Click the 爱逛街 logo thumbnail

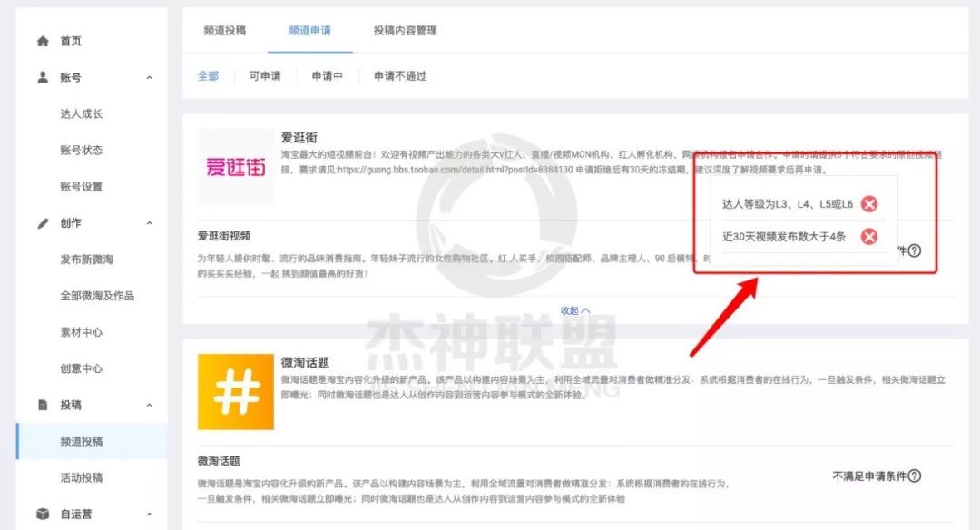pyautogui.click(x=236, y=166)
